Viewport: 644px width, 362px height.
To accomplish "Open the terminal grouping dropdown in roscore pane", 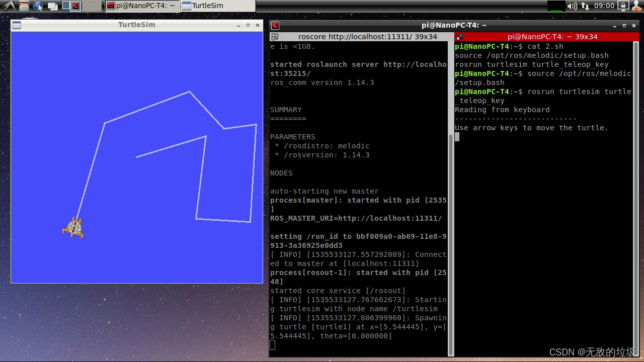I will (275, 37).
